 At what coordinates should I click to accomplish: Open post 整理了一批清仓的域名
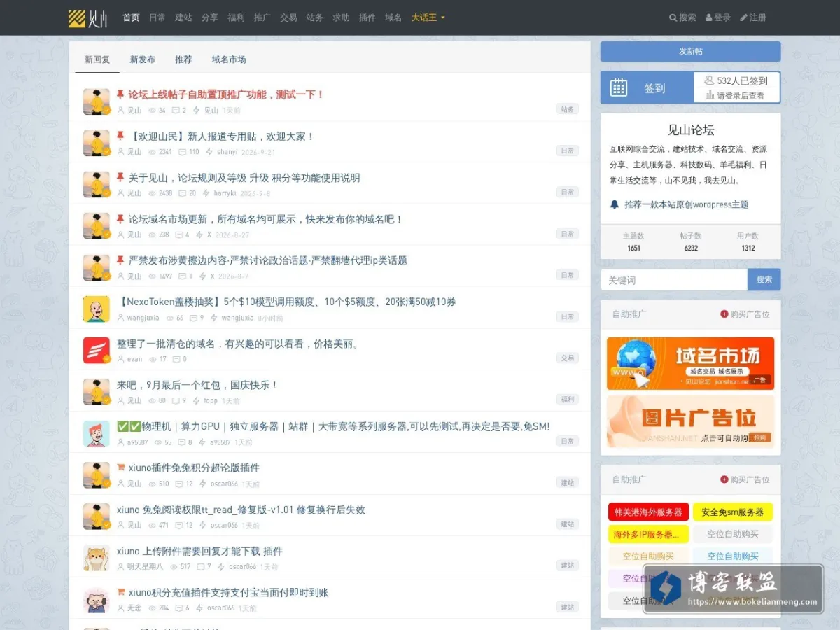(238, 344)
